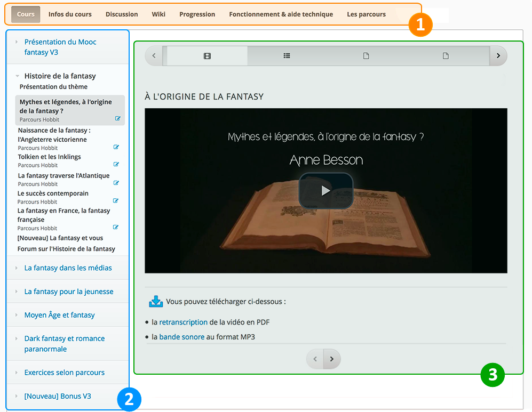This screenshot has width=532, height=412.
Task: Open Fonctionnement & aide technique tab
Action: [x=281, y=14]
